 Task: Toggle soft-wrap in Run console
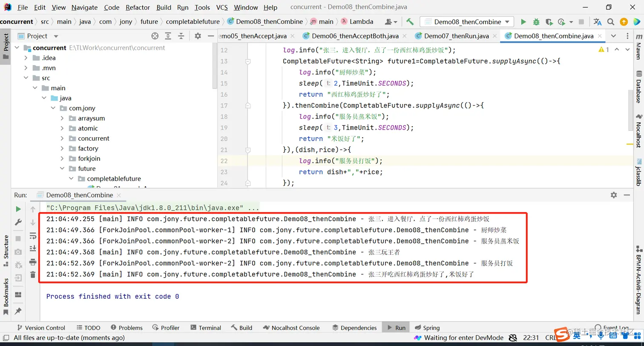tap(33, 236)
